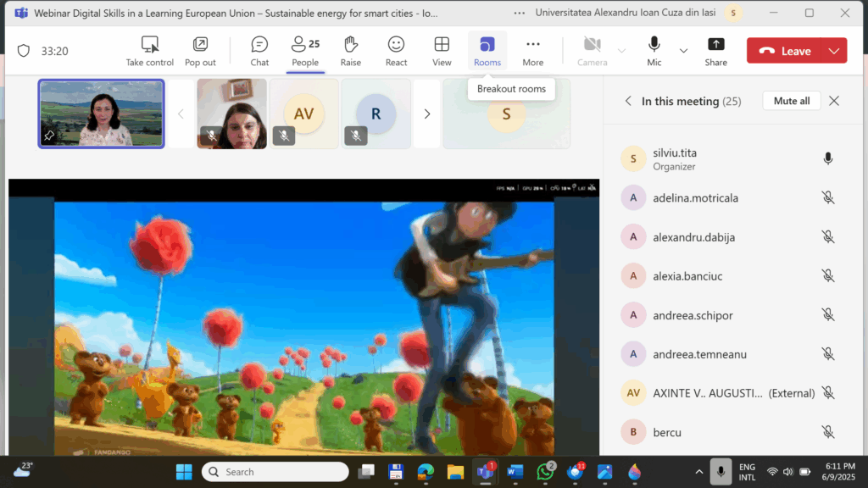Turn on the Camera

coord(593,51)
